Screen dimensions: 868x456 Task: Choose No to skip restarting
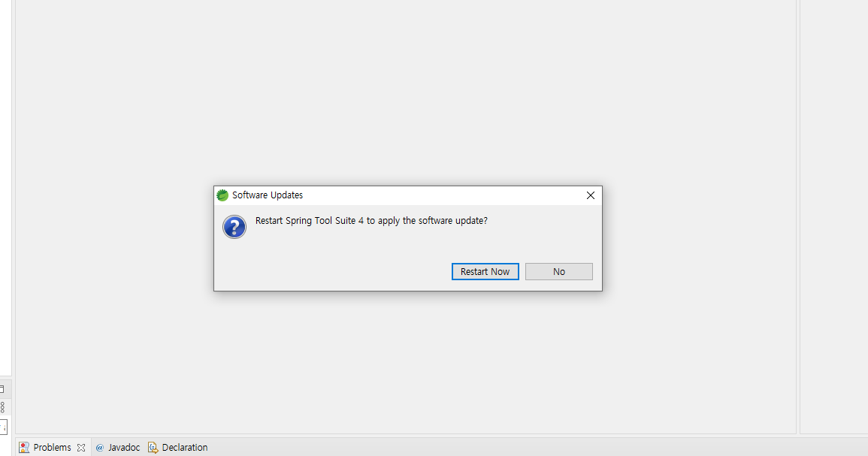click(x=558, y=272)
